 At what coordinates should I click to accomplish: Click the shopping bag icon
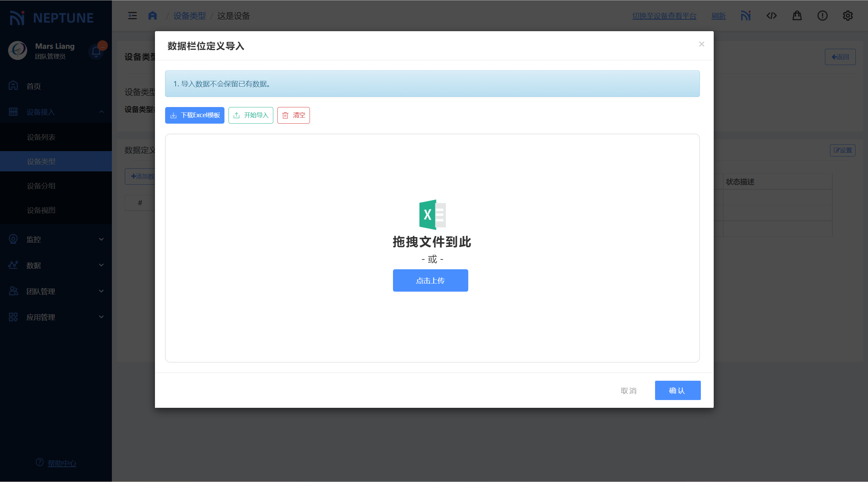click(x=797, y=16)
